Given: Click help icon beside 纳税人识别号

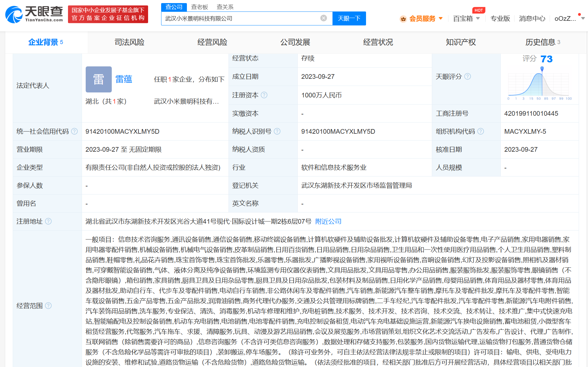Looking at the screenshot, I should coord(277,132).
